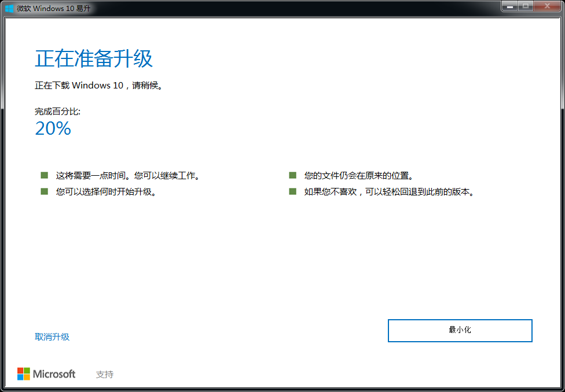565x392 pixels.
Task: Click the heading 正在准备升级
Action: [94, 58]
